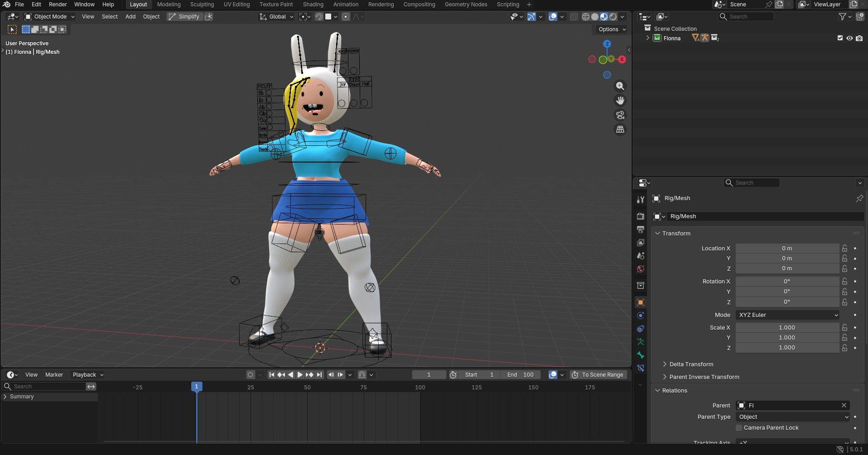Click the Simplify button
868x455 pixels.
point(184,17)
